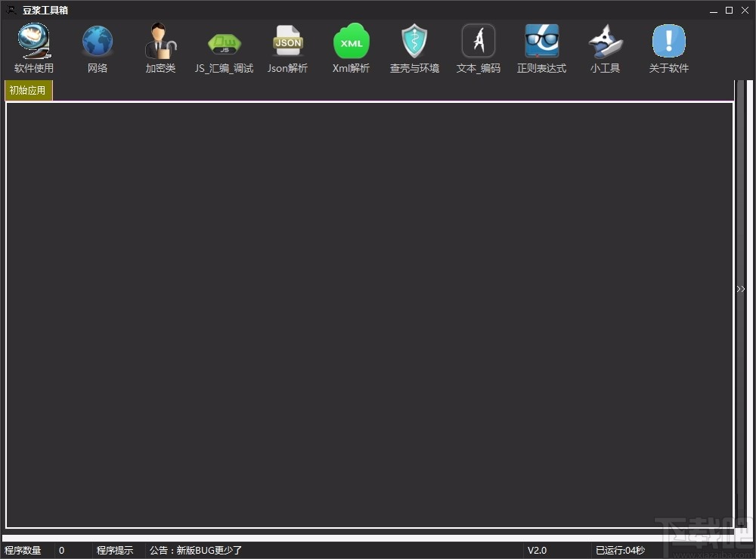Click the 程序提示 status label
Viewport: 756px width, 559px height.
(115, 551)
